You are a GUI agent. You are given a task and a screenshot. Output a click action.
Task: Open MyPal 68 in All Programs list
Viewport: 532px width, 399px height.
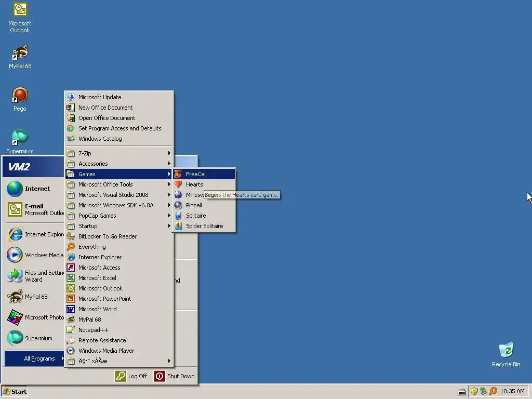click(119, 320)
